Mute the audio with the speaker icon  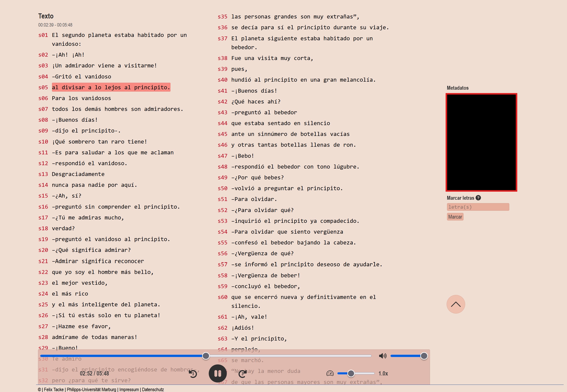pyautogui.click(x=383, y=356)
